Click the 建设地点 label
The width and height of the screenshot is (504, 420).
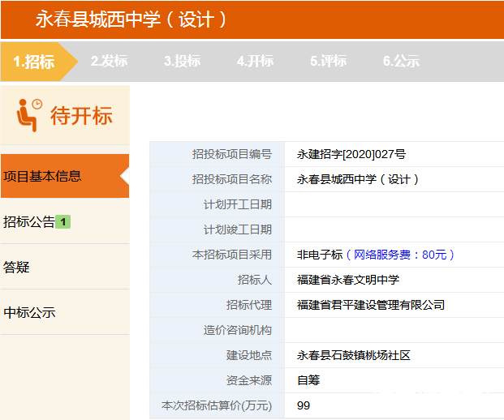tap(249, 355)
